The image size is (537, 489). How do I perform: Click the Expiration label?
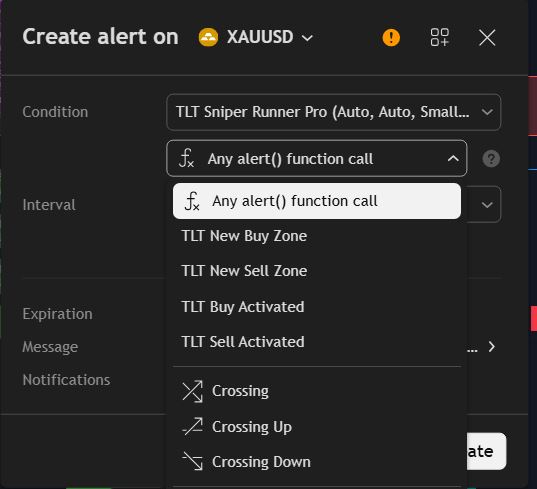coord(58,314)
